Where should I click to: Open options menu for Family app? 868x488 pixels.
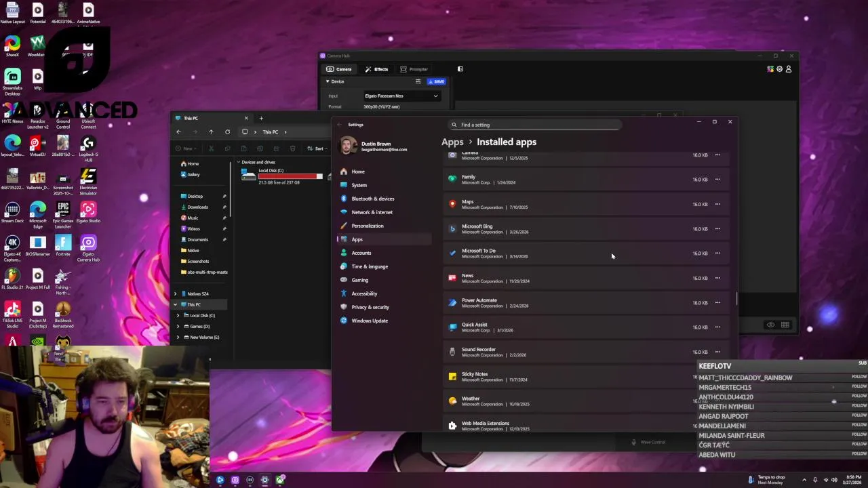[x=717, y=180]
